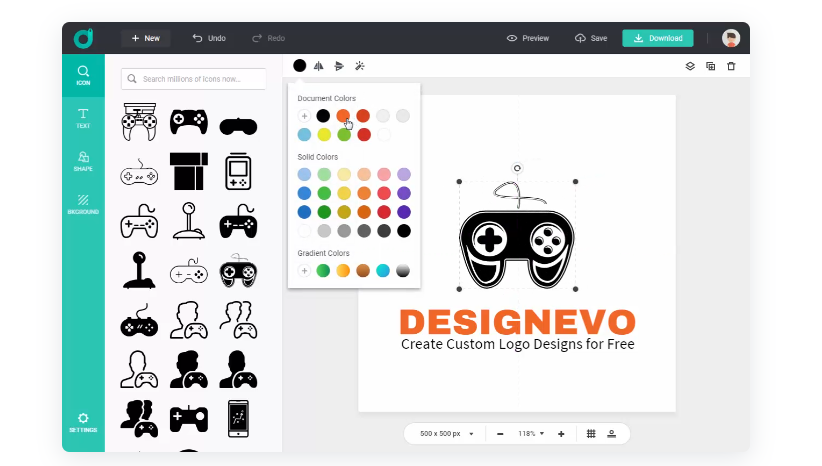Screen dimensions: 822x466
Task: Open the user avatar menu
Action: pyautogui.click(x=731, y=38)
